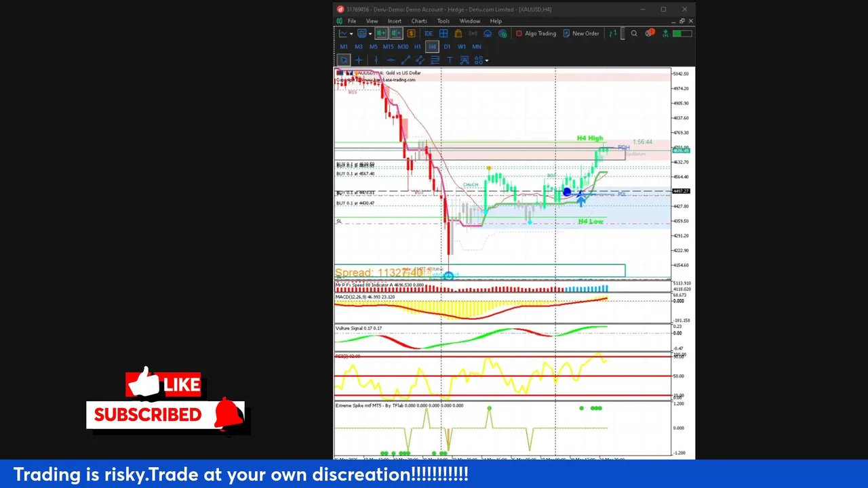868x488 pixels.
Task: Open the Tools menu
Action: (x=443, y=21)
